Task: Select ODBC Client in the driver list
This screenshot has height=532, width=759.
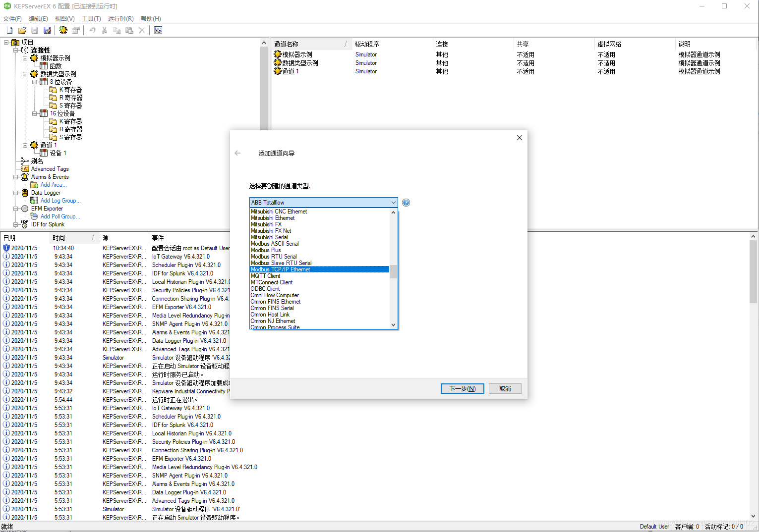Action: [x=320, y=289]
